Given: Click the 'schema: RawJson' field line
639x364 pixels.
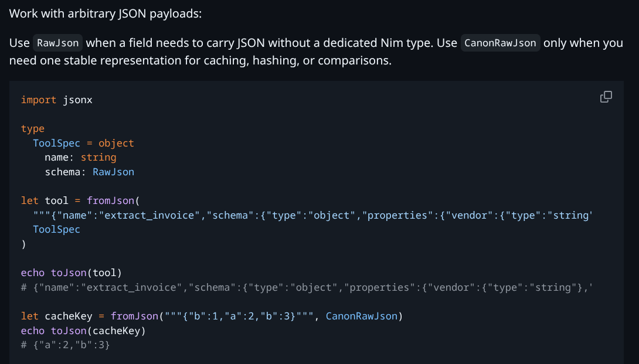Looking at the screenshot, I should click(x=89, y=172).
